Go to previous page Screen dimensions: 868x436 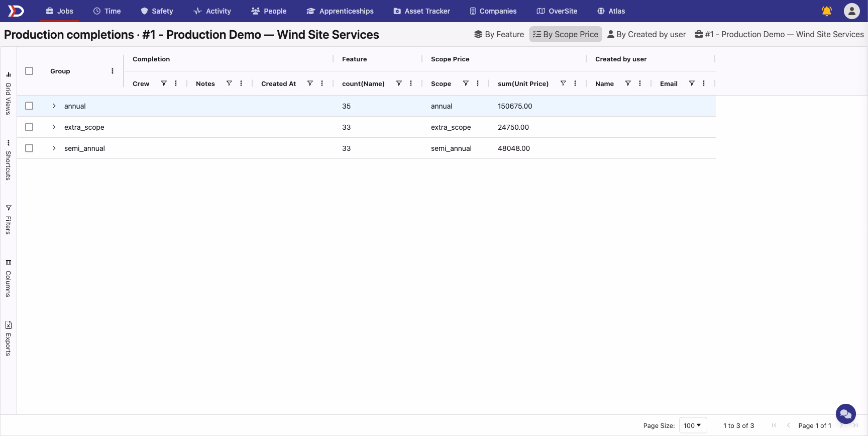[788, 425]
